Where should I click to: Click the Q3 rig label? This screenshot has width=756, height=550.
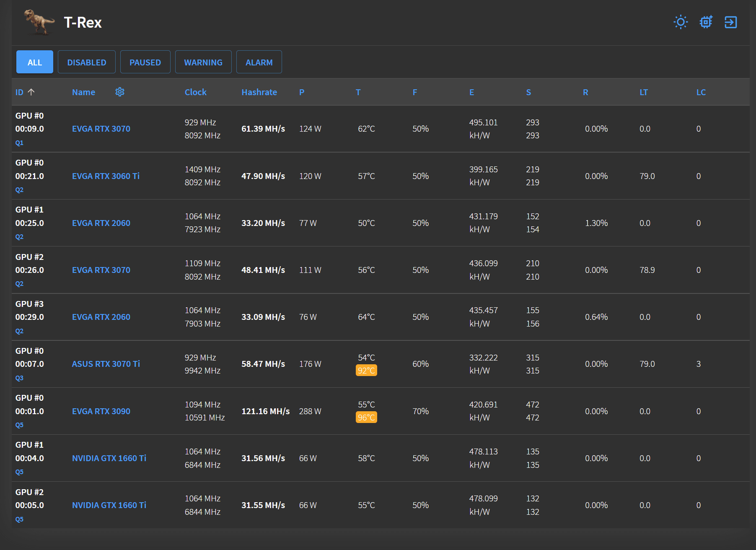19,378
